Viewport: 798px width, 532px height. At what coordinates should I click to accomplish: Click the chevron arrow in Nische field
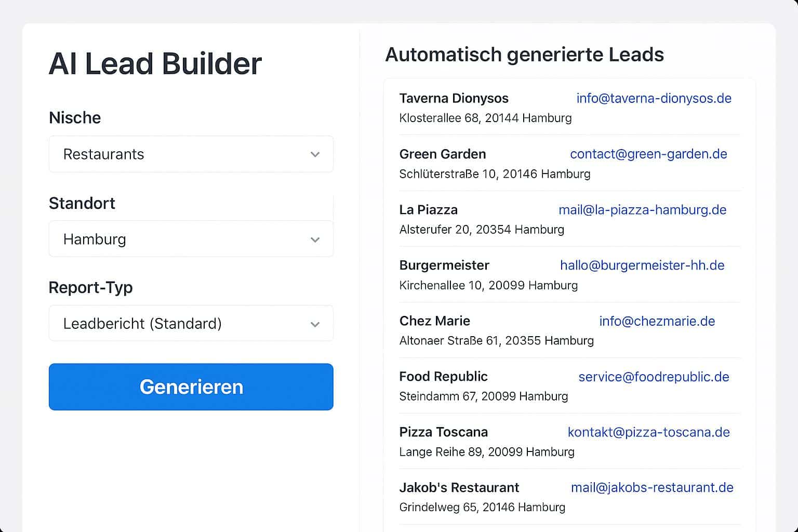pyautogui.click(x=315, y=155)
